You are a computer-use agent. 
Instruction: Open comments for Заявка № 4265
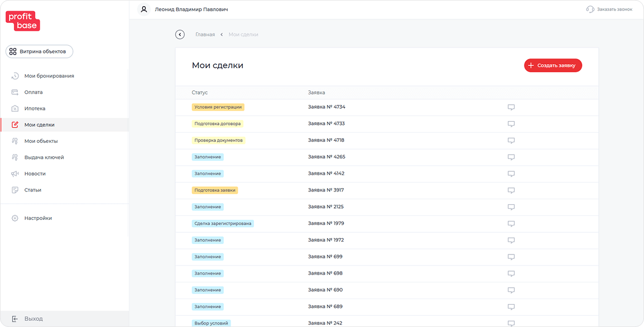[x=511, y=157]
